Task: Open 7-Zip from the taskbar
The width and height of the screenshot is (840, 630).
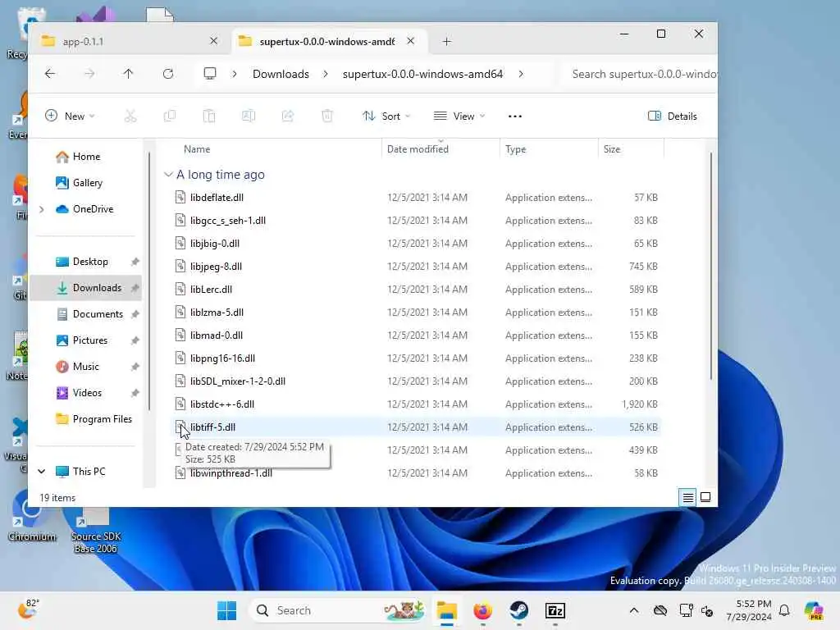Action: 555,610
